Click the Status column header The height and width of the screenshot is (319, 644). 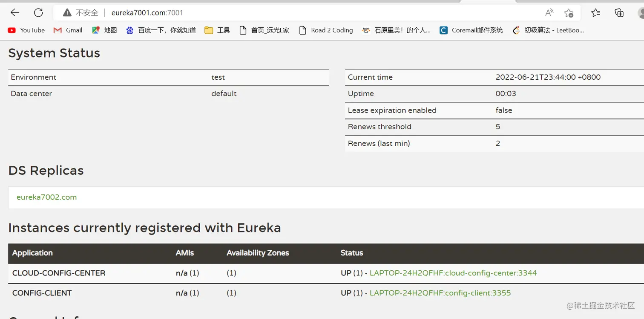[352, 253]
